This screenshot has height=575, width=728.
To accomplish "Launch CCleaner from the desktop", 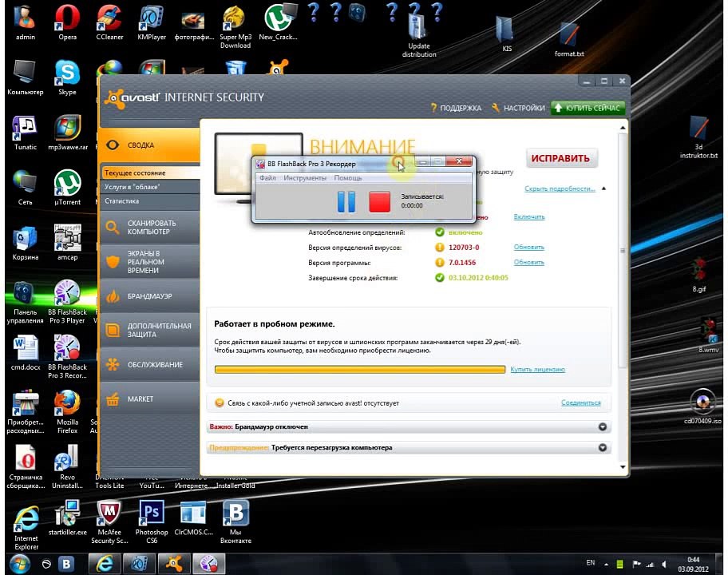I will tap(109, 22).
